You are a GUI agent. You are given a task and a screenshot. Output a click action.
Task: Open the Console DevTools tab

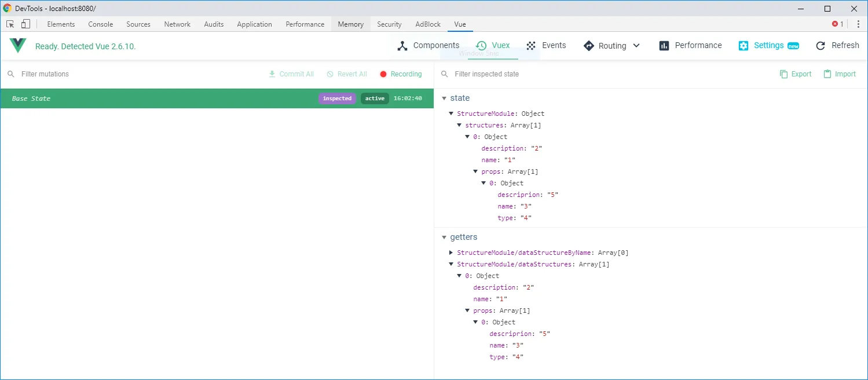pos(101,24)
